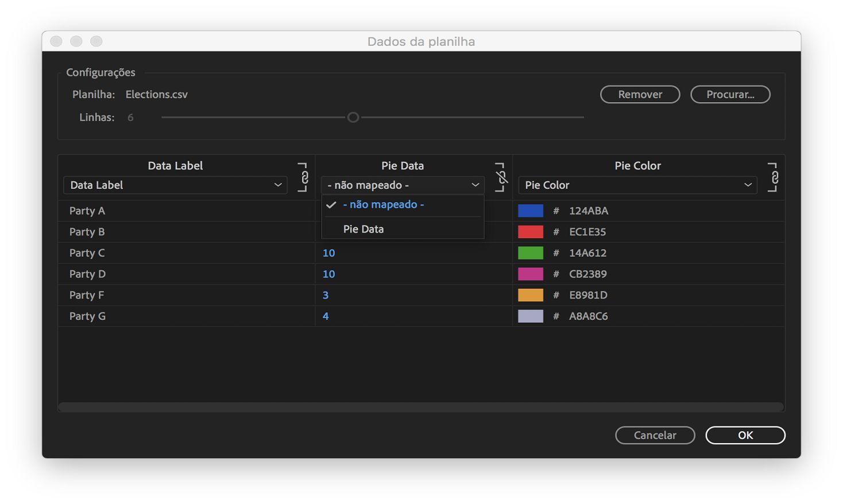Click the pink CB2389 color swatch
The width and height of the screenshot is (843, 504).
click(531, 274)
